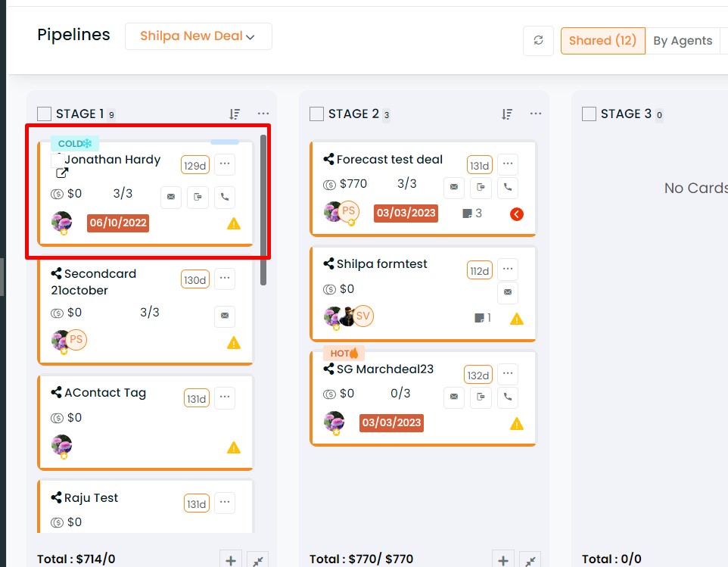
Task: Add a new card to STAGE 2
Action: pyautogui.click(x=503, y=560)
